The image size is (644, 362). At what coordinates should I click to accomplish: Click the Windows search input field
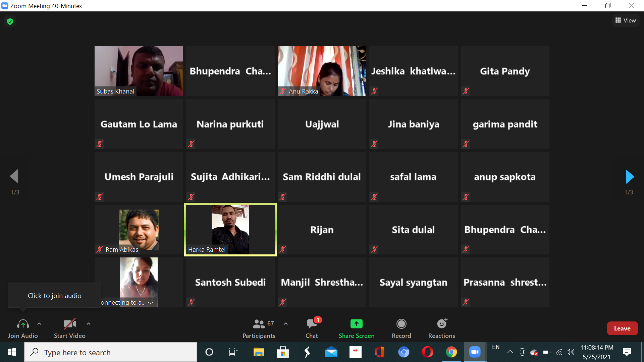pyautogui.click(x=111, y=352)
